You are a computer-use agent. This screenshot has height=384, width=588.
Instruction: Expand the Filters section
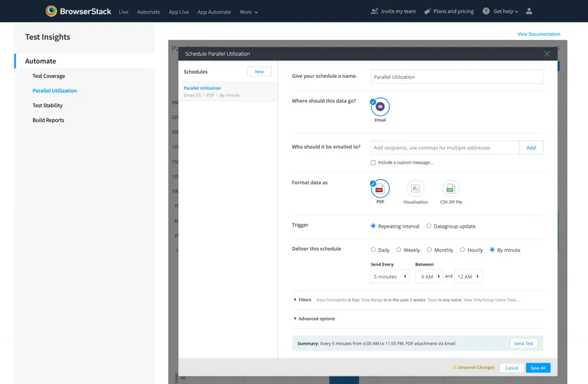303,300
